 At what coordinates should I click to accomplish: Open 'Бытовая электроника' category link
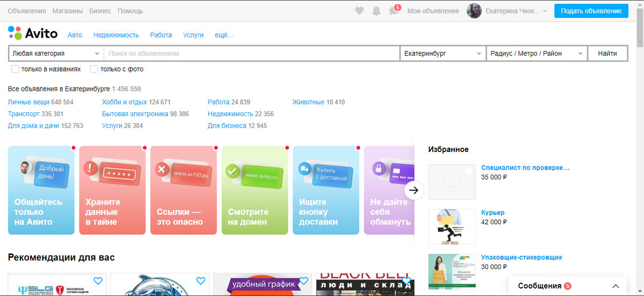(x=135, y=114)
